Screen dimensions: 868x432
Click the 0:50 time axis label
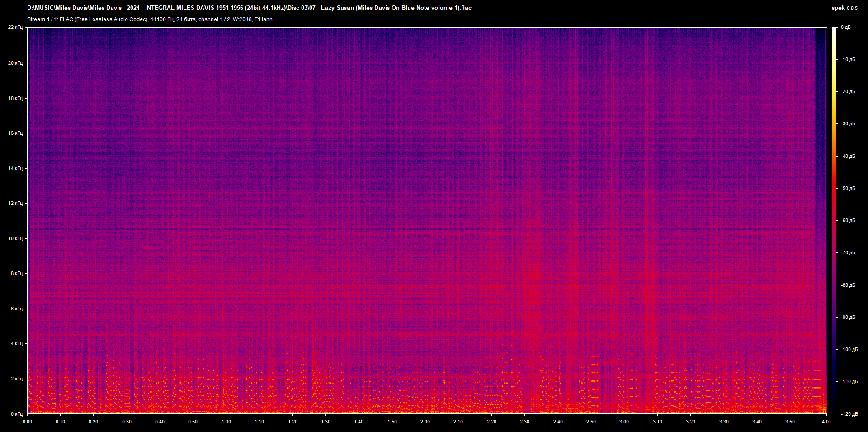(193, 422)
